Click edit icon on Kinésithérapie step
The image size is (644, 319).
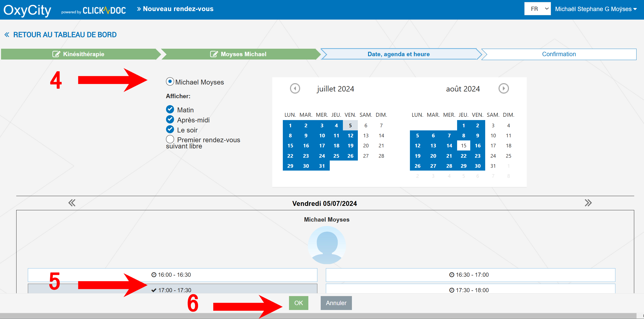pyautogui.click(x=56, y=54)
